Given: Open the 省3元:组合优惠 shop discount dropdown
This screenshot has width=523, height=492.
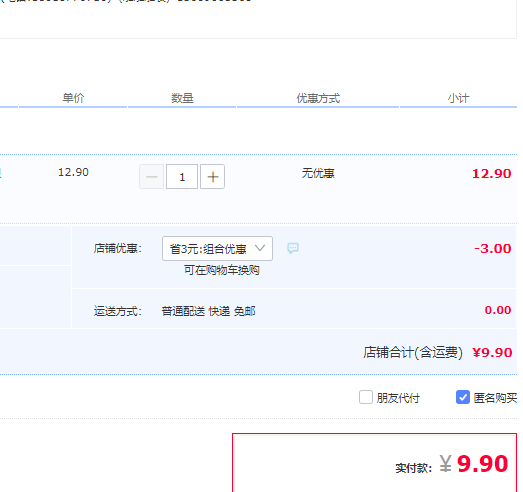Looking at the screenshot, I should tap(217, 249).
